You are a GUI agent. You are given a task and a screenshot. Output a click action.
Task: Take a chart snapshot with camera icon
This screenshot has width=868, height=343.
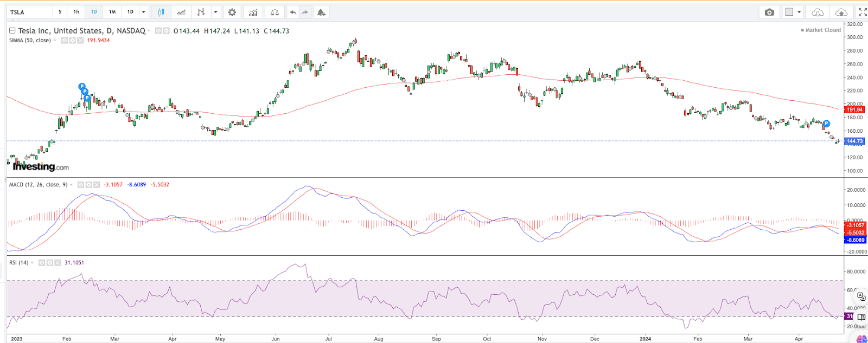[x=769, y=12]
